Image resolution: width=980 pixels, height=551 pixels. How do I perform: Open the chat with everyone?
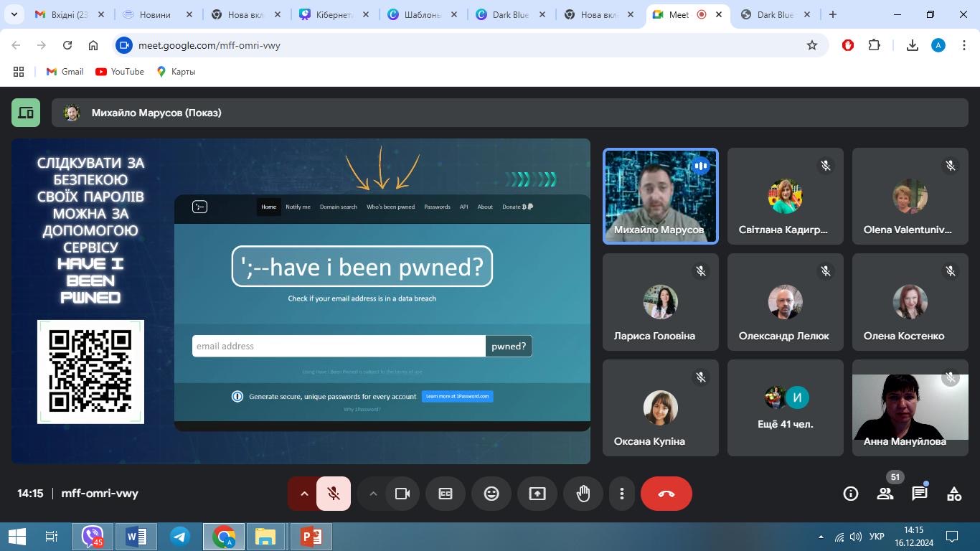click(920, 494)
